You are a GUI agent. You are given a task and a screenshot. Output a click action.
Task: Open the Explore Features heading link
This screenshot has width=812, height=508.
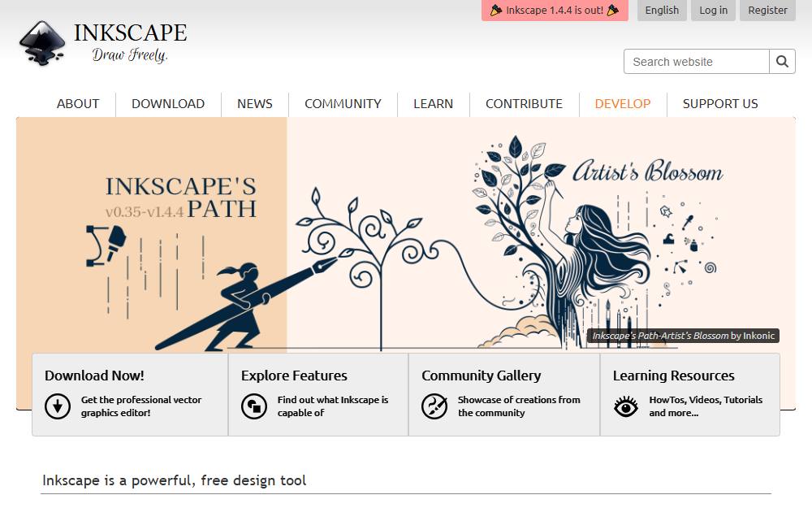coord(294,376)
